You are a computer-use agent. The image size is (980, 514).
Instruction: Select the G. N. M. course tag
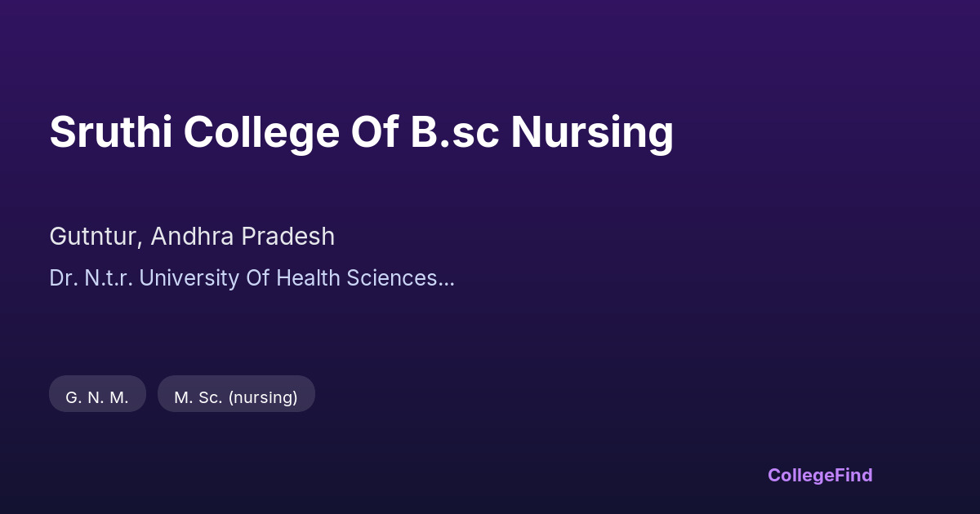97,397
